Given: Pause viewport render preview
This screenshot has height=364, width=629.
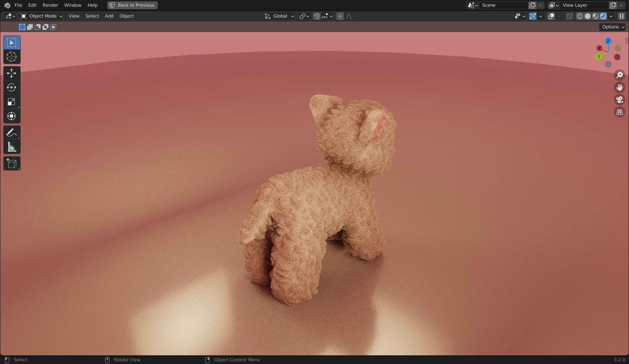Looking at the screenshot, I should pyautogui.click(x=621, y=16).
